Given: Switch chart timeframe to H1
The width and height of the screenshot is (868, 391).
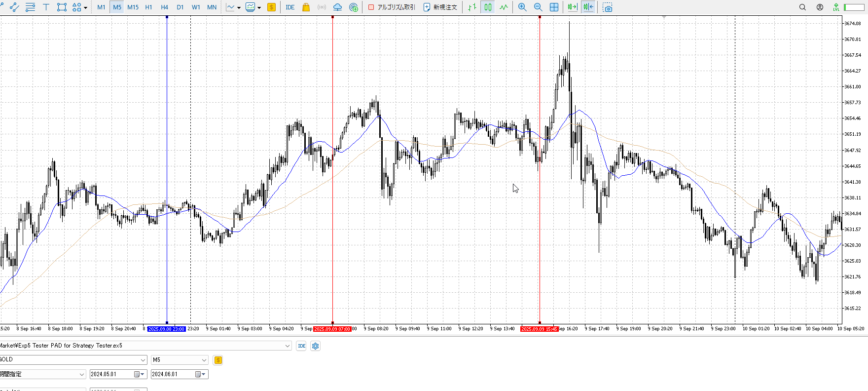Looking at the screenshot, I should 148,7.
